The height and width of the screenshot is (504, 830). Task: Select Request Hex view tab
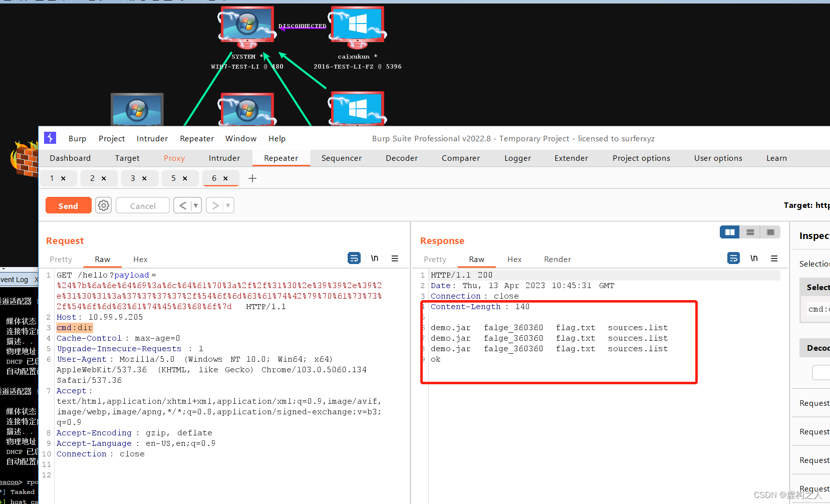point(140,260)
